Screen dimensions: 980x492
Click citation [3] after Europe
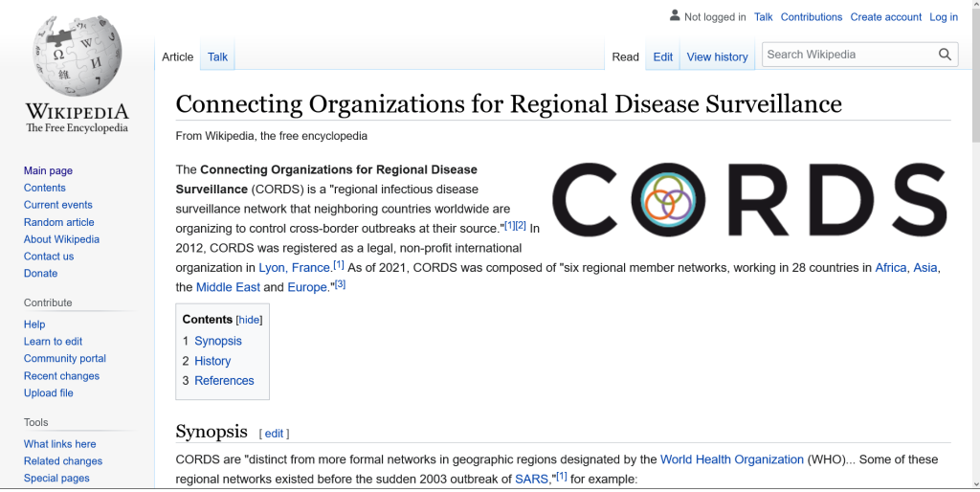point(340,284)
